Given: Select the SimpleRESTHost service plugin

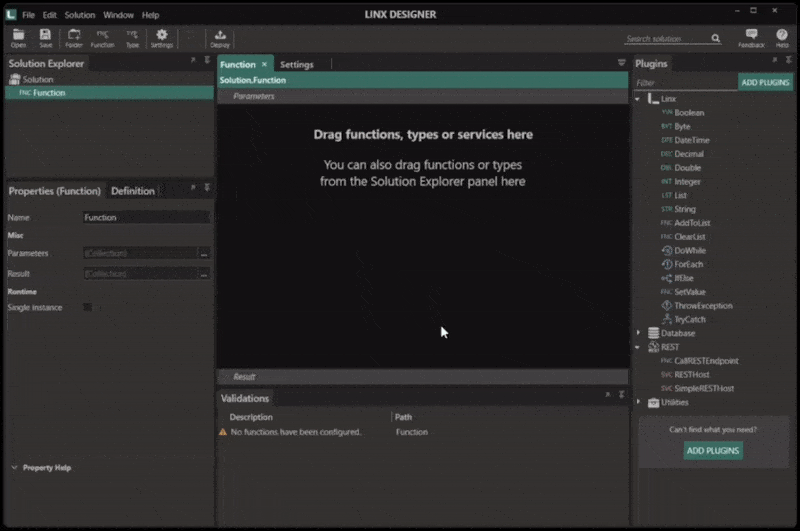Looking at the screenshot, I should pos(697,388).
